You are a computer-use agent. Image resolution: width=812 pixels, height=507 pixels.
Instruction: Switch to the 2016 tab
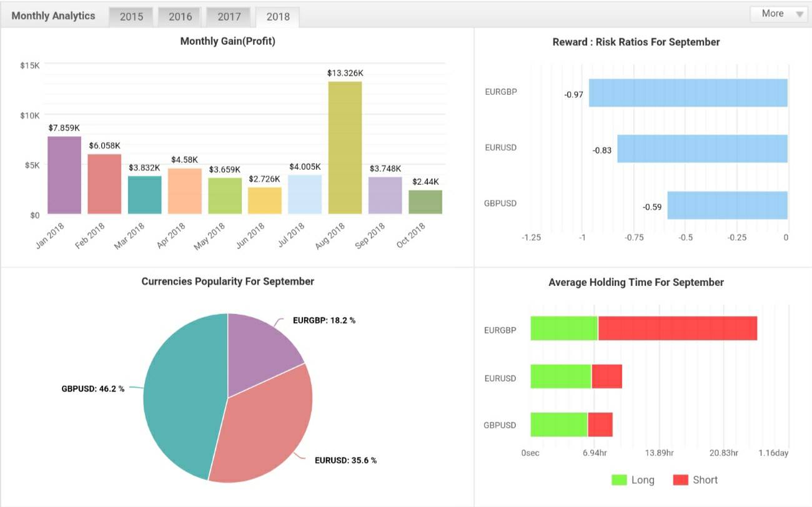coord(180,17)
